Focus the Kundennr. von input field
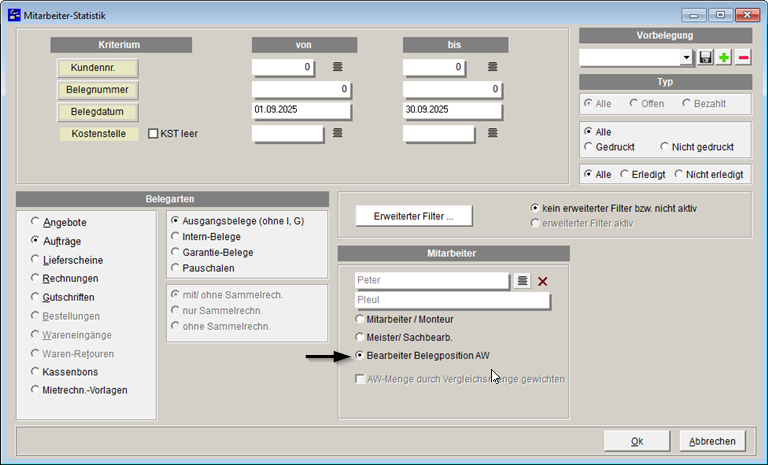The height and width of the screenshot is (465, 768). click(x=283, y=67)
